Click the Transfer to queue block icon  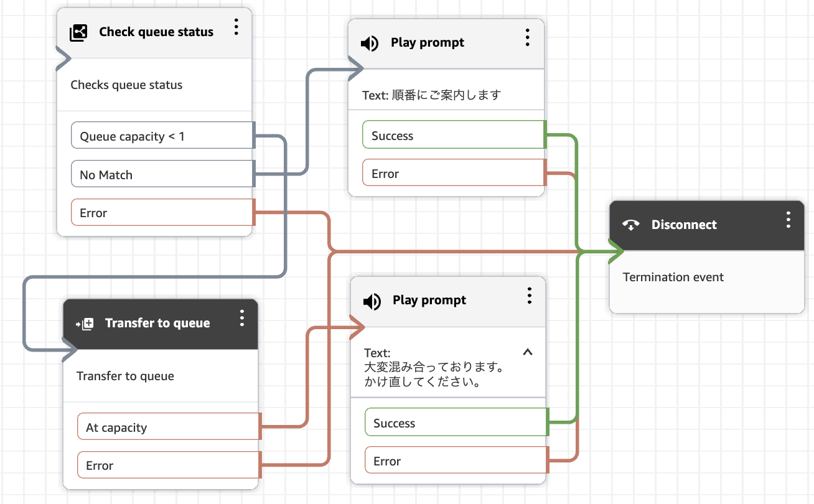[85, 324]
